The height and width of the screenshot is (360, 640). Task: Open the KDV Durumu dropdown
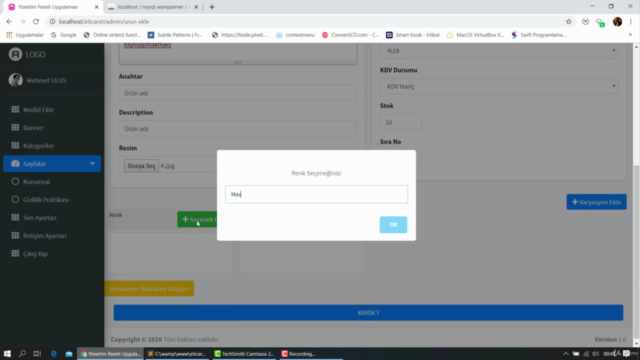click(499, 86)
